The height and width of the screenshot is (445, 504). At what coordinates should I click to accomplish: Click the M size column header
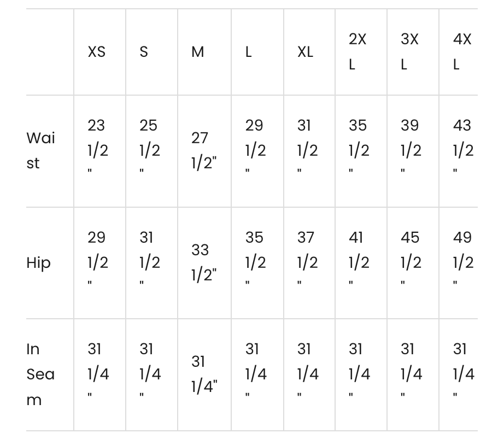(x=198, y=52)
